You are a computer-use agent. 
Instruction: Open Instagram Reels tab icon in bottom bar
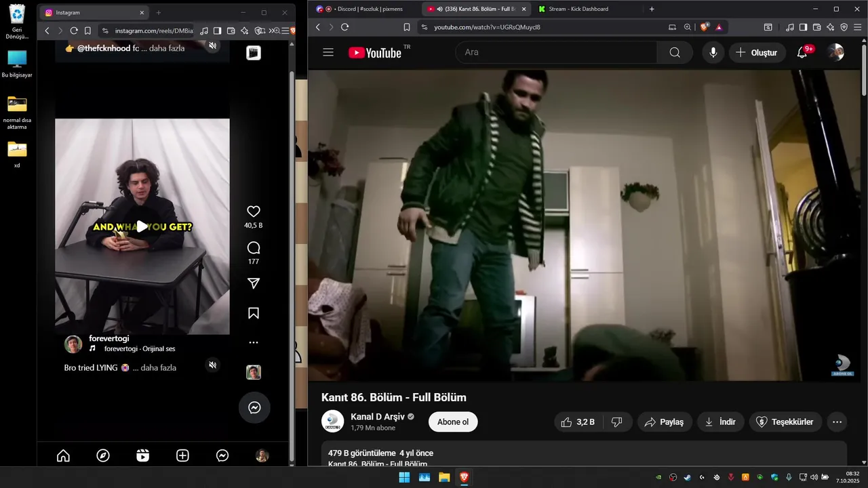(142, 456)
